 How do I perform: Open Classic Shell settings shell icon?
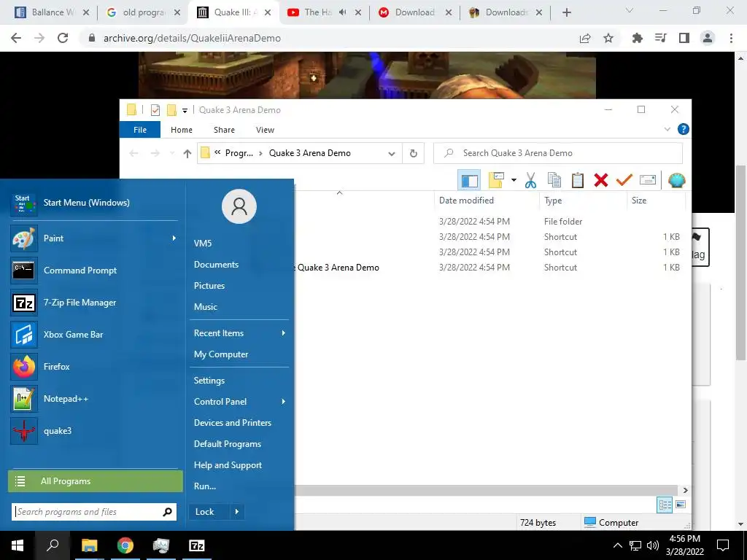click(676, 181)
